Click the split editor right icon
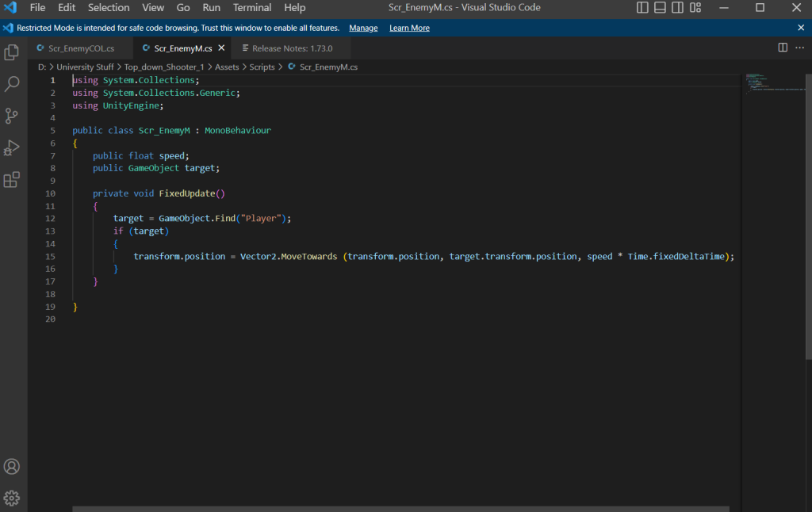Image resolution: width=812 pixels, height=512 pixels. [x=783, y=48]
